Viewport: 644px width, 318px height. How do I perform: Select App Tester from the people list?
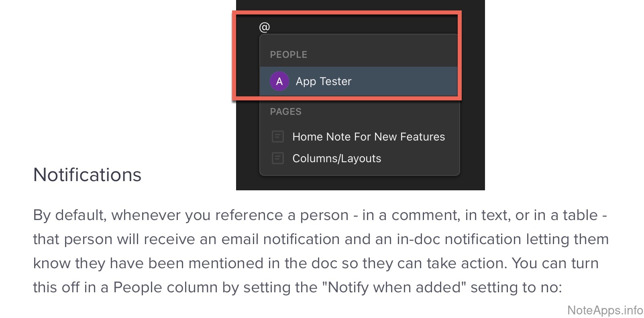(x=323, y=82)
